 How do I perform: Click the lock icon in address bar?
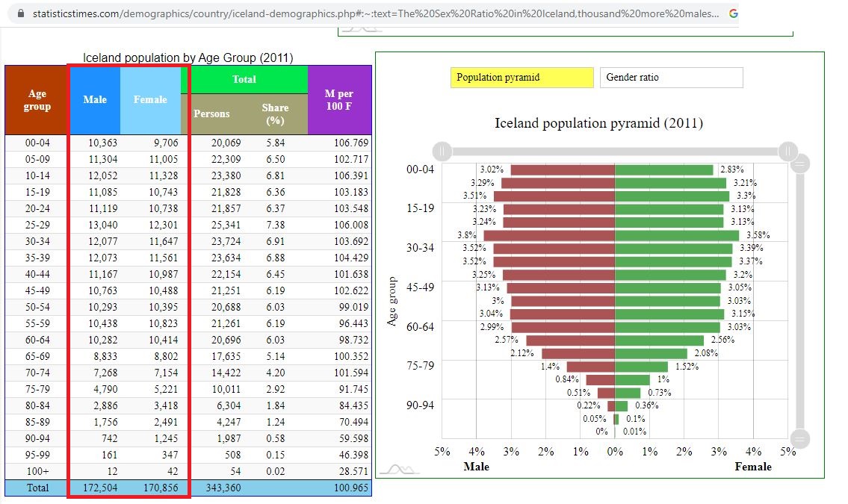click(21, 13)
